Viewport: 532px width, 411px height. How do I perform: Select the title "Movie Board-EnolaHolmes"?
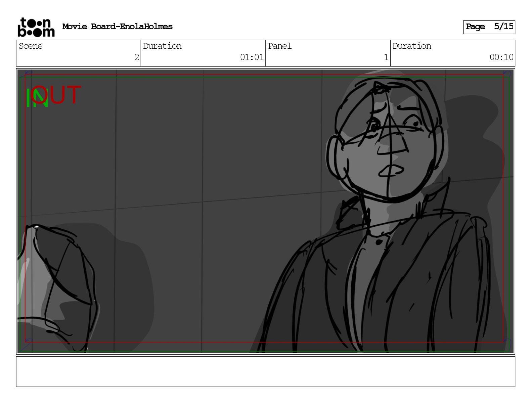[118, 27]
